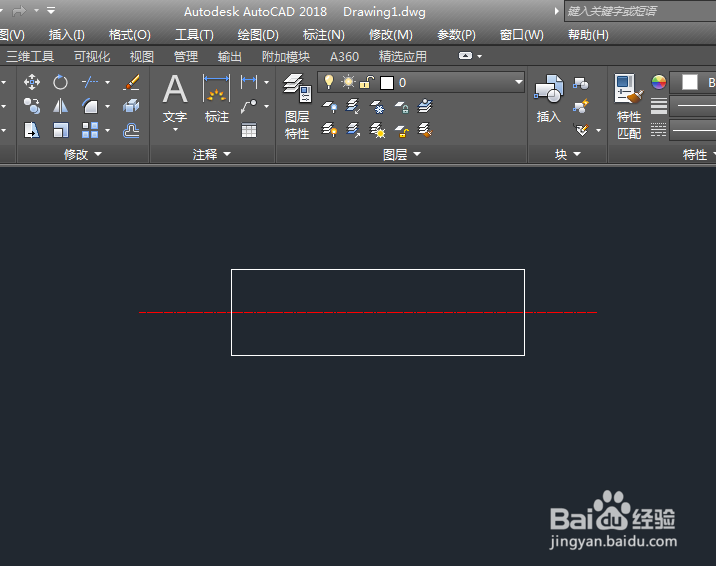Image resolution: width=716 pixels, height=566 pixels.
Task: Click the keyword search input field
Action: pyautogui.click(x=640, y=11)
